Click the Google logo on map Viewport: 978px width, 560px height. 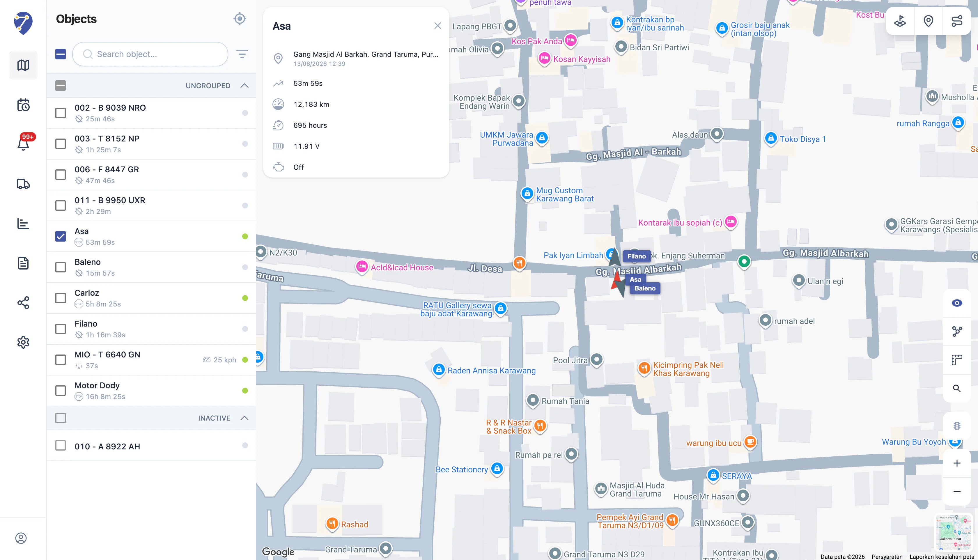pos(278,552)
